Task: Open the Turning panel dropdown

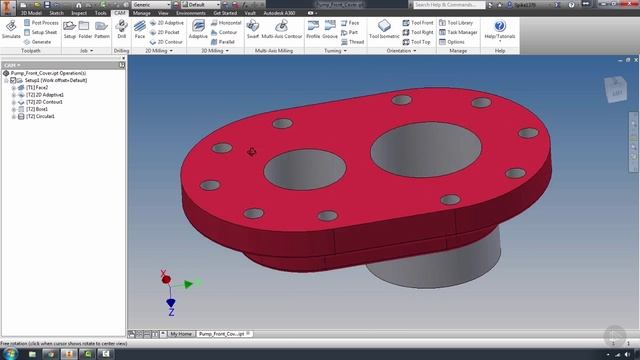Action: (336, 51)
